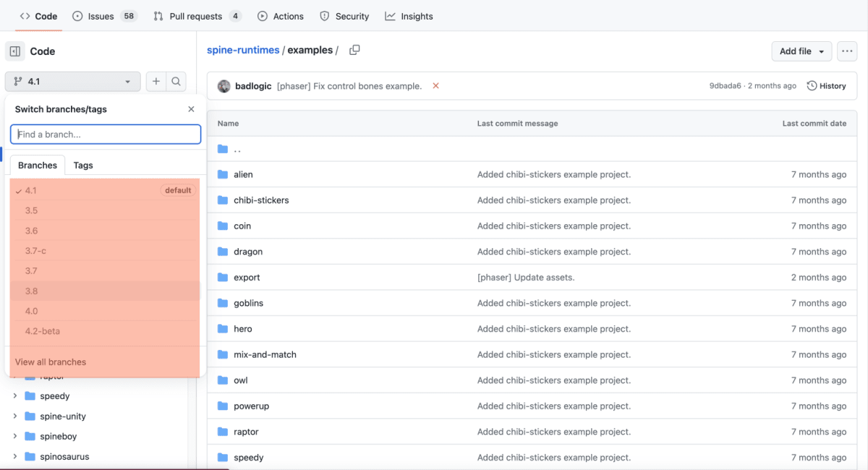
Task: Click View all branches link
Action: (51, 362)
